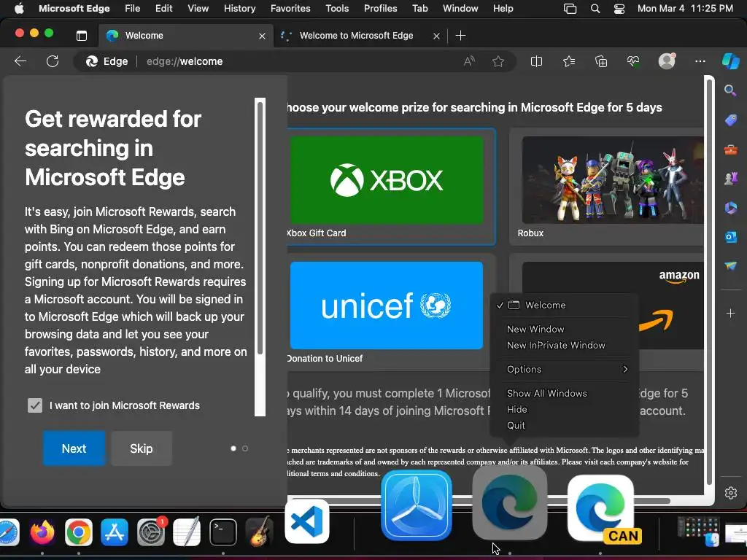Open Spotlight search in menu bar

(x=595, y=9)
